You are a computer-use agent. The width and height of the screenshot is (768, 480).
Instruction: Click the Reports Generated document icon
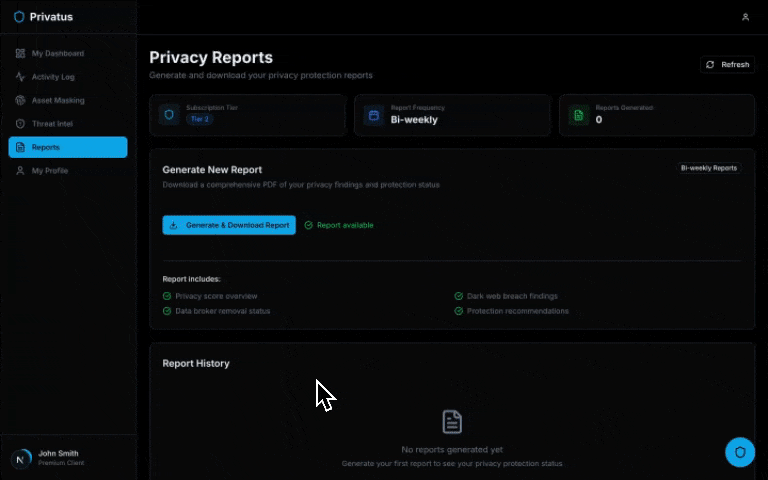click(x=578, y=115)
